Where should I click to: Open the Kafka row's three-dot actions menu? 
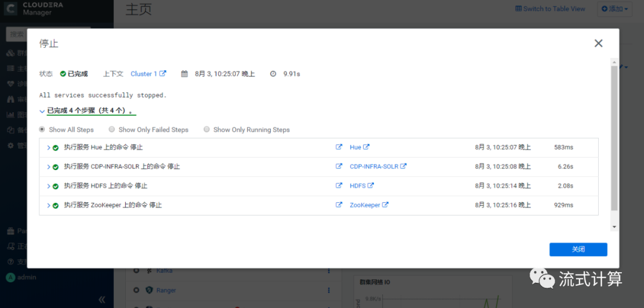pyautogui.click(x=329, y=270)
